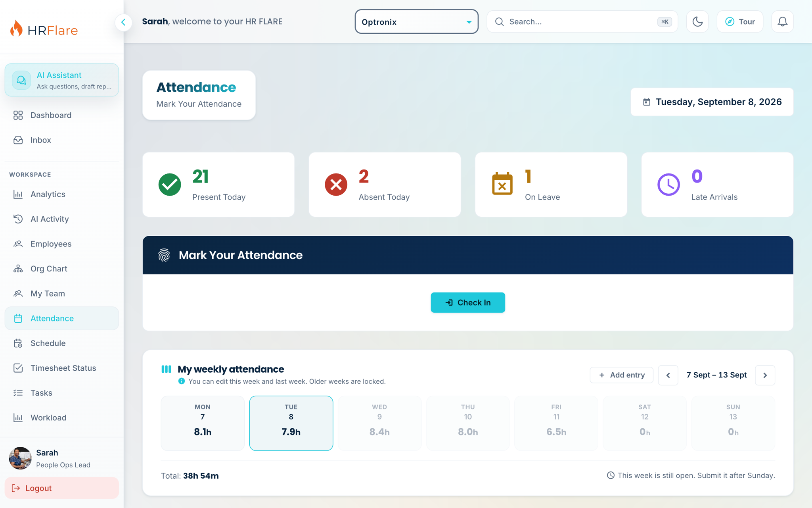Screen dimensions: 812x508
Task: Start the Tour
Action: [x=740, y=21]
